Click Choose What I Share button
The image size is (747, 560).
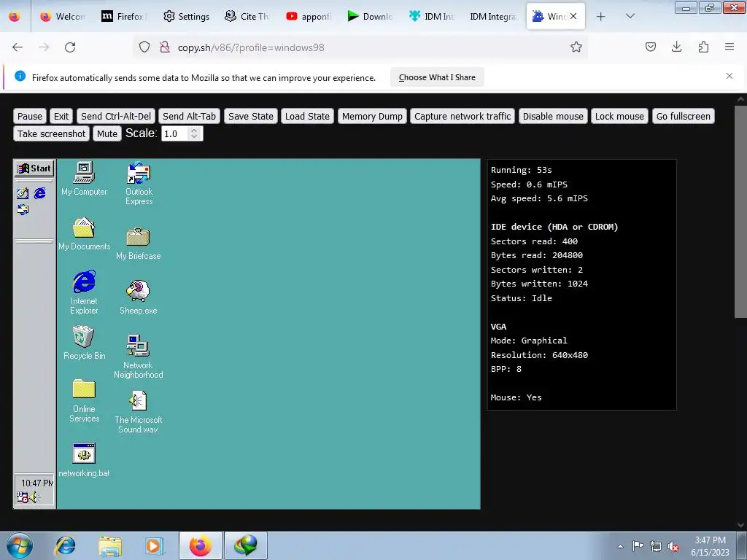437,77
